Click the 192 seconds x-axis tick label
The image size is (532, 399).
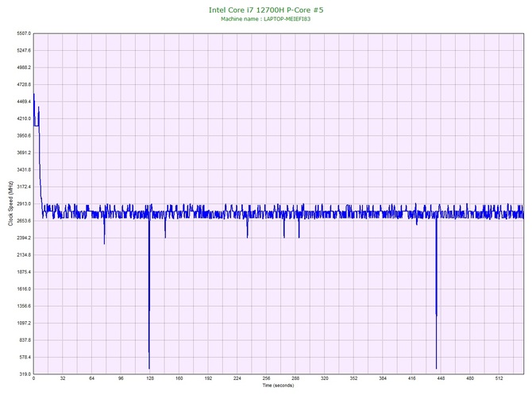(208, 378)
